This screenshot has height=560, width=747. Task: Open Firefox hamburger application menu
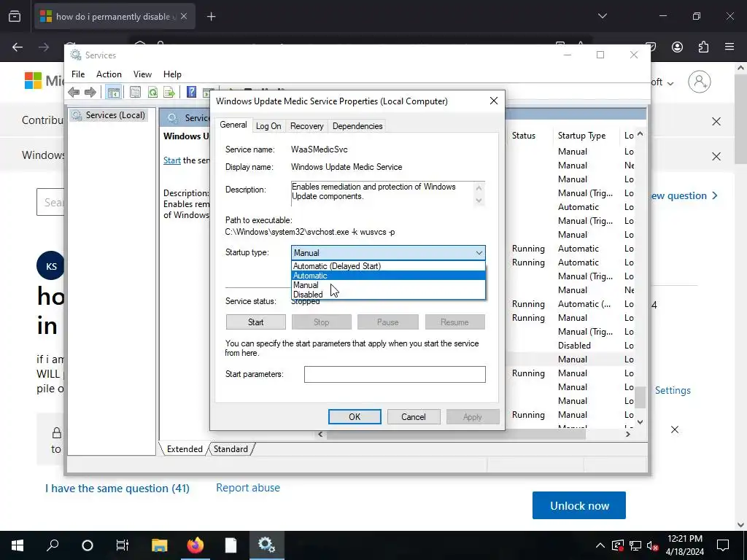point(729,47)
